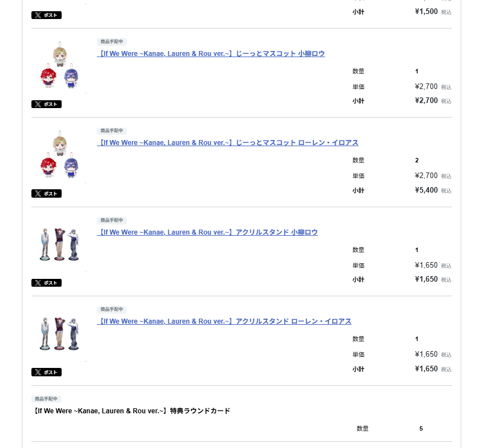Click the ¥5,400 subtotal amount

tap(426, 190)
